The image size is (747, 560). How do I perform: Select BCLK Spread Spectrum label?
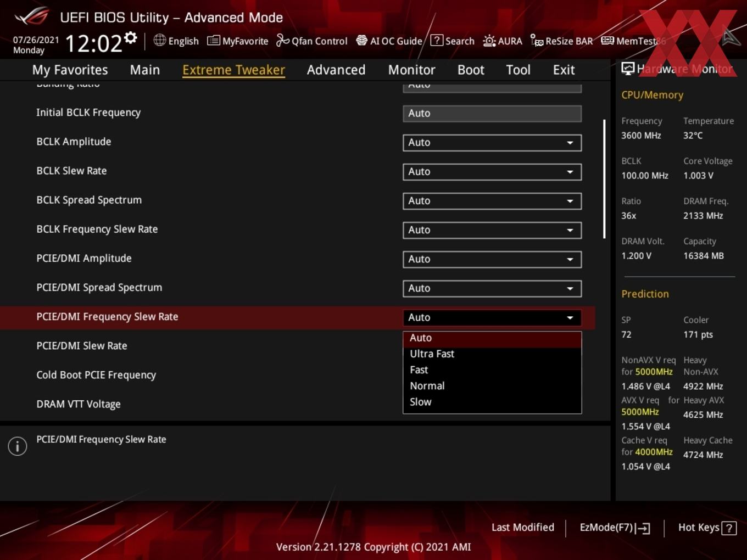click(x=89, y=200)
